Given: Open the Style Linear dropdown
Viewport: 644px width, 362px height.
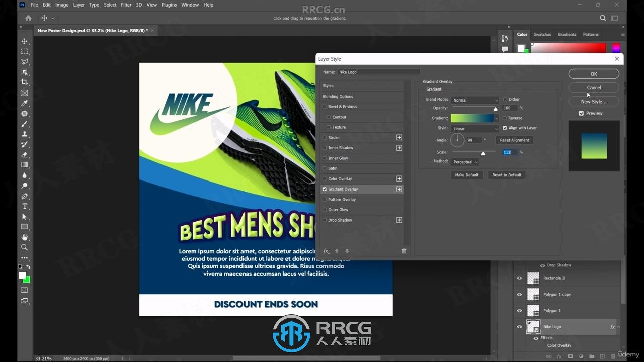Looking at the screenshot, I should click(474, 129).
